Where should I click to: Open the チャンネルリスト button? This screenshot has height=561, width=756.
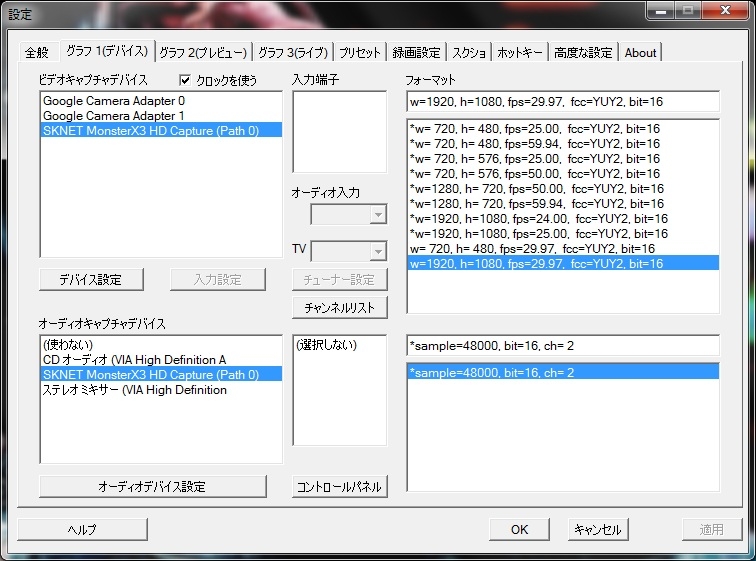click(339, 307)
